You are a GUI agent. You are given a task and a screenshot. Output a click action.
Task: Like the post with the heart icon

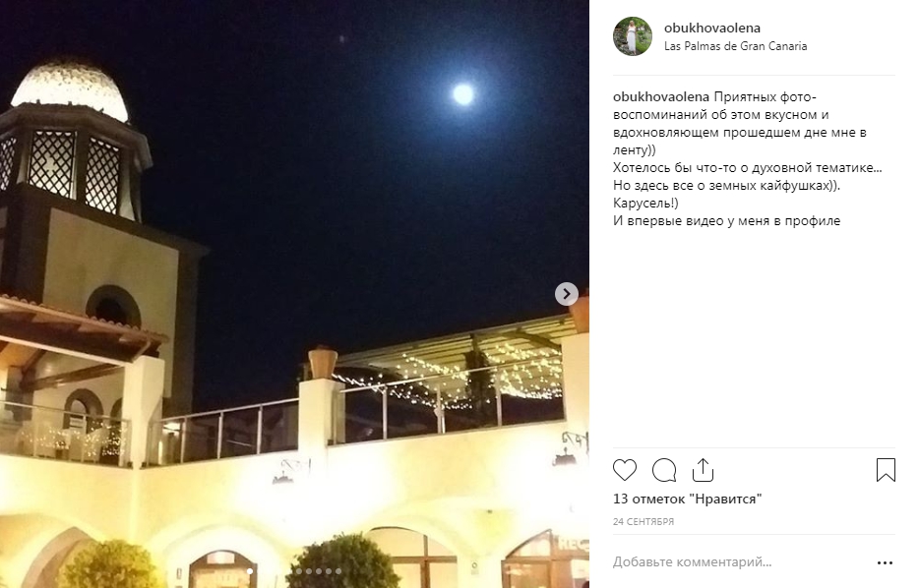click(x=624, y=470)
